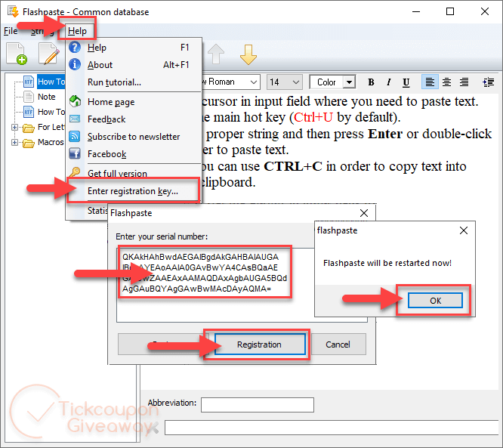Align text right
The height and width of the screenshot is (448, 503).
click(x=464, y=82)
